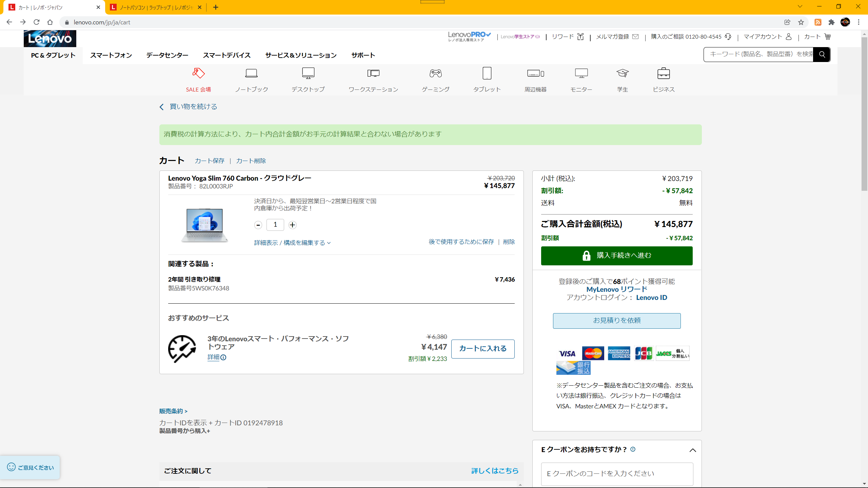
Task: Open PC＆タブレット menu
Action: pos(53,55)
